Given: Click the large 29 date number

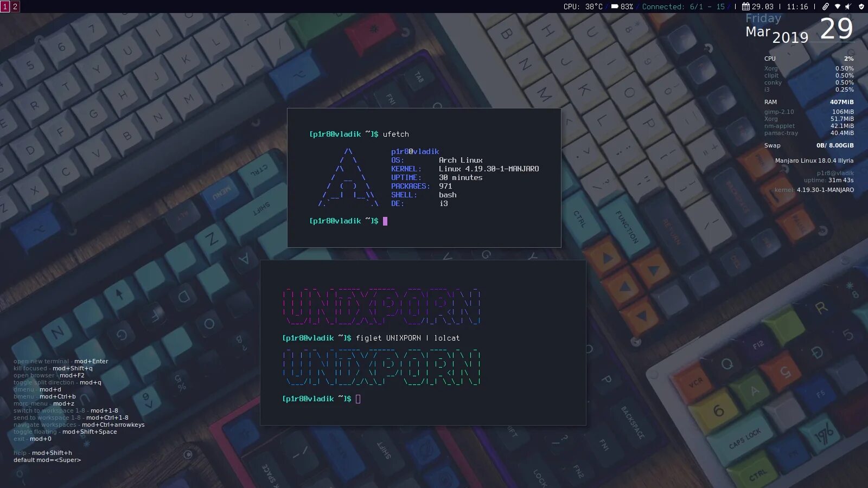Looking at the screenshot, I should click(x=836, y=28).
